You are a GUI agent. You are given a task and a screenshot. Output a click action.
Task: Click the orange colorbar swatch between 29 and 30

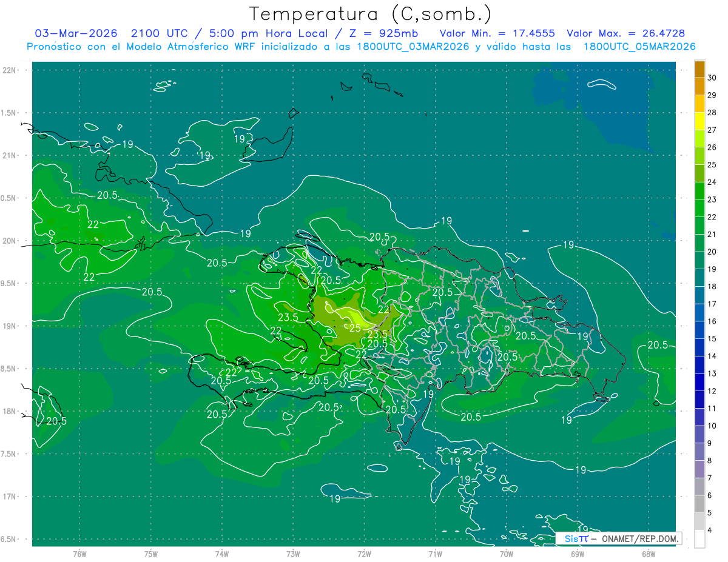point(699,87)
